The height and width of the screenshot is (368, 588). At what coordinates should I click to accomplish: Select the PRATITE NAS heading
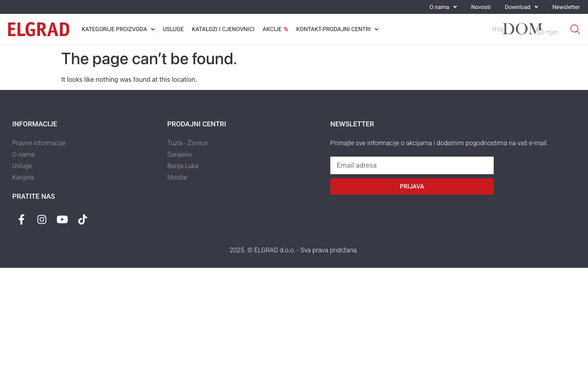tap(33, 196)
